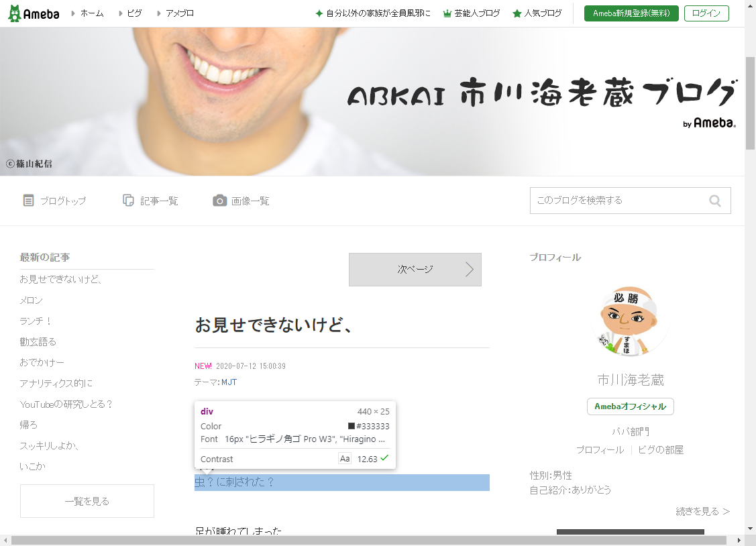Click the search magnifier icon
The width and height of the screenshot is (756, 546).
[715, 201]
